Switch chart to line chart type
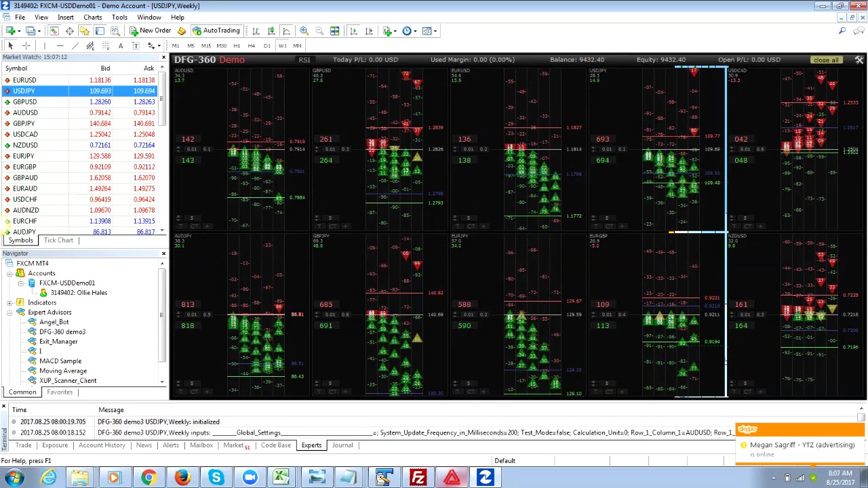This screenshot has height=488, width=868. (286, 30)
